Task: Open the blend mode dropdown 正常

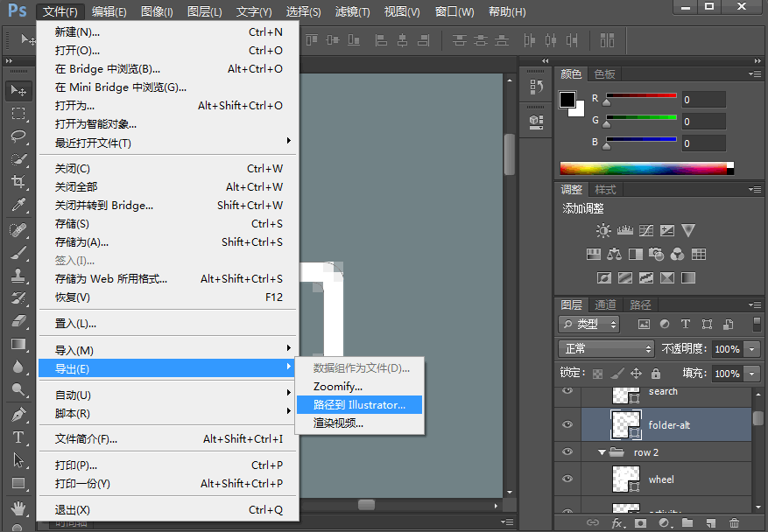Action: (606, 348)
